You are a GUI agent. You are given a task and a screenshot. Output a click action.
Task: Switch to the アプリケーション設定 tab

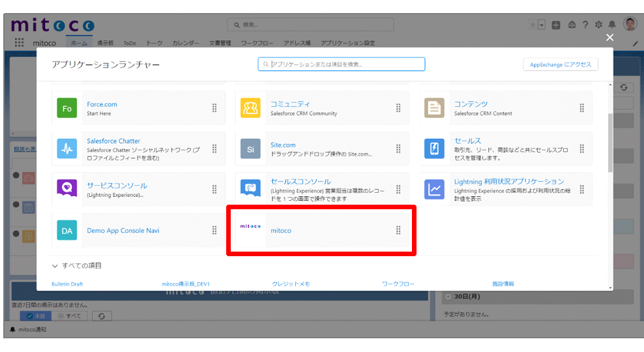pyautogui.click(x=348, y=43)
